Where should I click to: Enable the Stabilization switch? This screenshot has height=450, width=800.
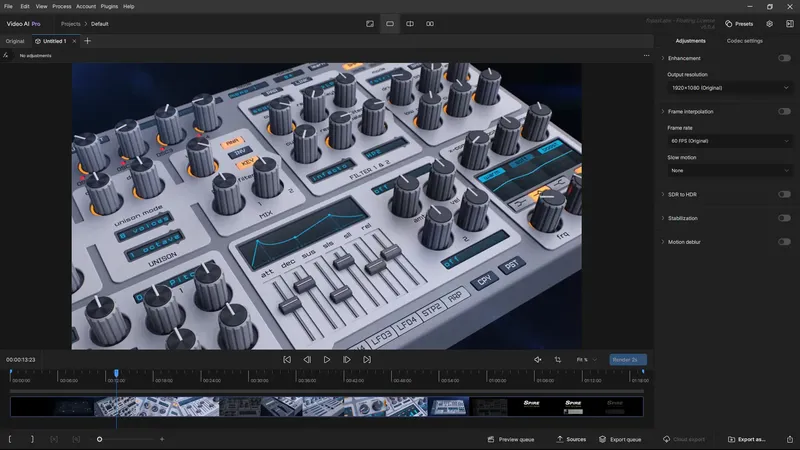pyautogui.click(x=784, y=218)
